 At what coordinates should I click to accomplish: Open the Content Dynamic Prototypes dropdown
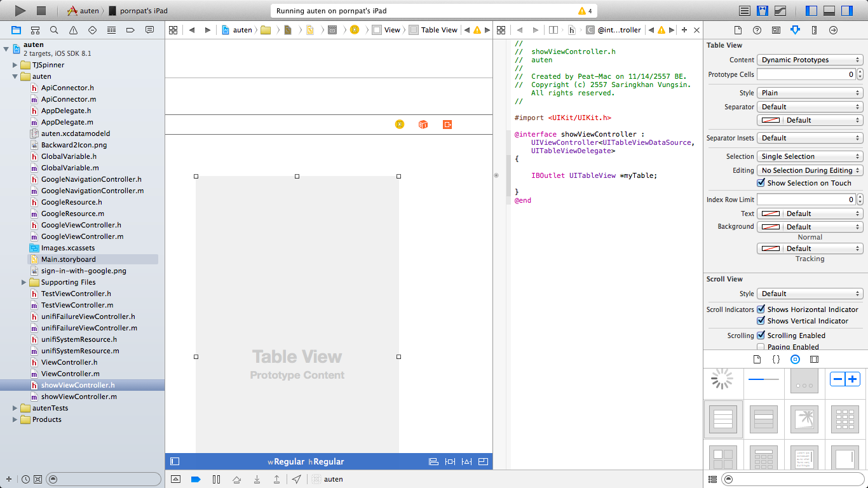pyautogui.click(x=810, y=60)
